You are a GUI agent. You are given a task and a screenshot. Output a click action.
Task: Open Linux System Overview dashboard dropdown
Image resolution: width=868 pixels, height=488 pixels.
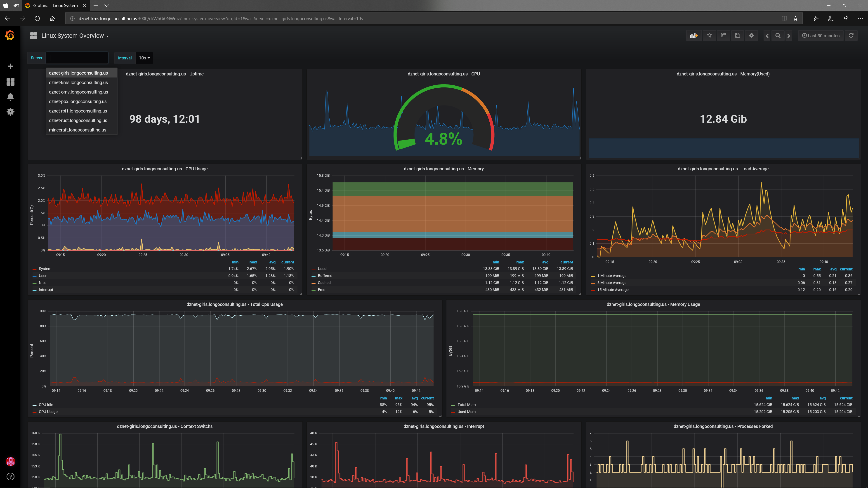(75, 36)
